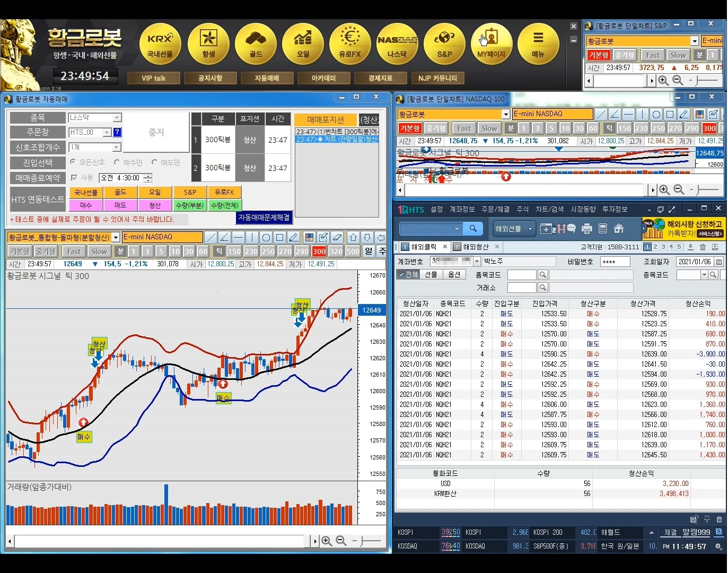Click the calculator icon in 1QHTS toolbar
The width and height of the screenshot is (728, 573).
tap(602, 229)
